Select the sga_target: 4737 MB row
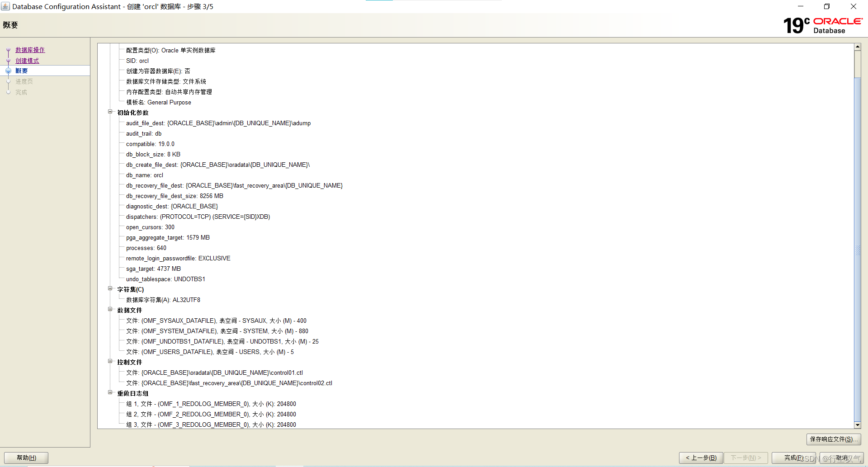The height and width of the screenshot is (467, 868). coord(154,269)
